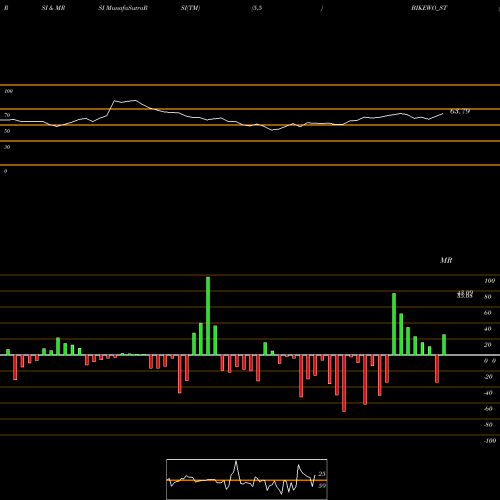500x500 pixels.
Task: Click the 23 value in mini chart
Action: pyautogui.click(x=322, y=474)
